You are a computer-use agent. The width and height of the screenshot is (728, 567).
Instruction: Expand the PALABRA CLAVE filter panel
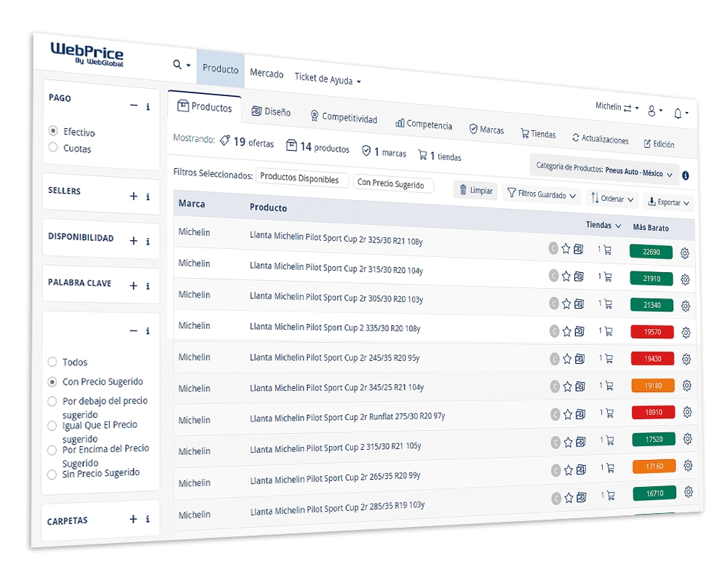pyautogui.click(x=134, y=285)
